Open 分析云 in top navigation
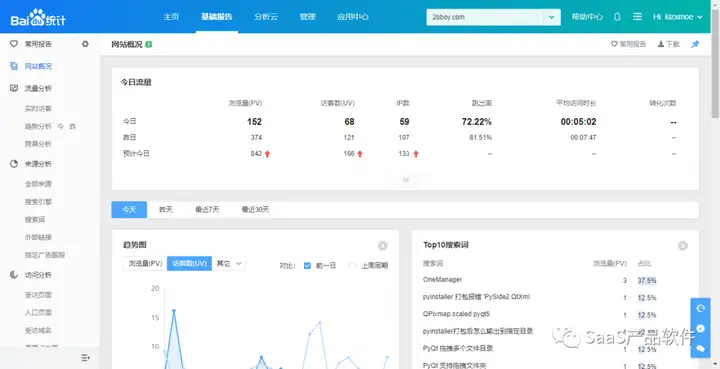Image resolution: width=720 pixels, height=369 pixels. coord(266,17)
